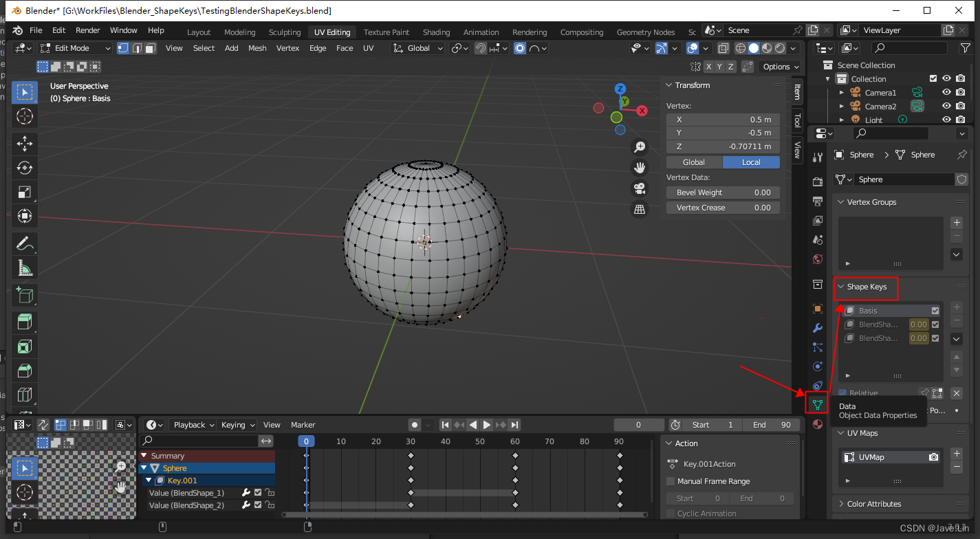This screenshot has width=980, height=539.
Task: Open the Render menu
Action: click(x=88, y=30)
